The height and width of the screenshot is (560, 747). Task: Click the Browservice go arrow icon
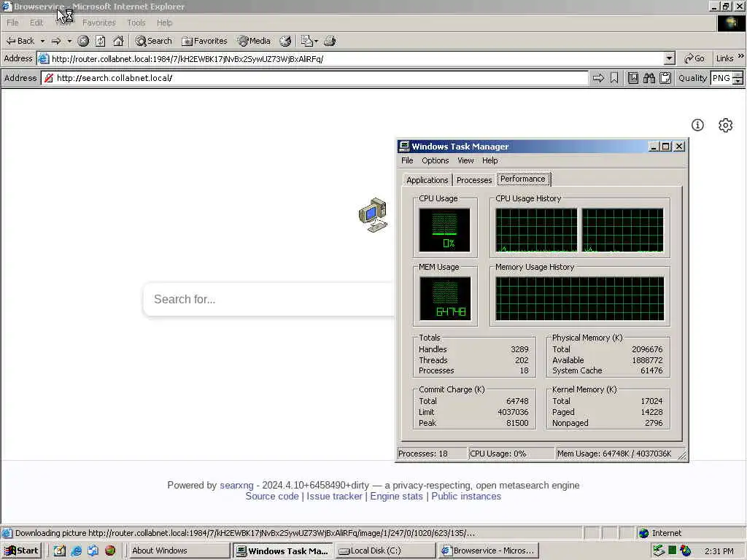(598, 78)
